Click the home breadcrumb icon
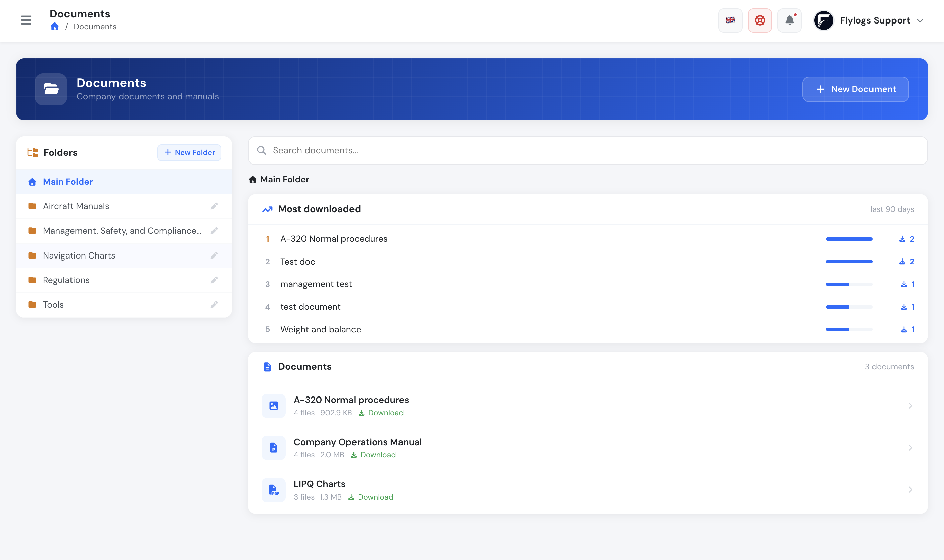The image size is (944, 560). click(55, 27)
